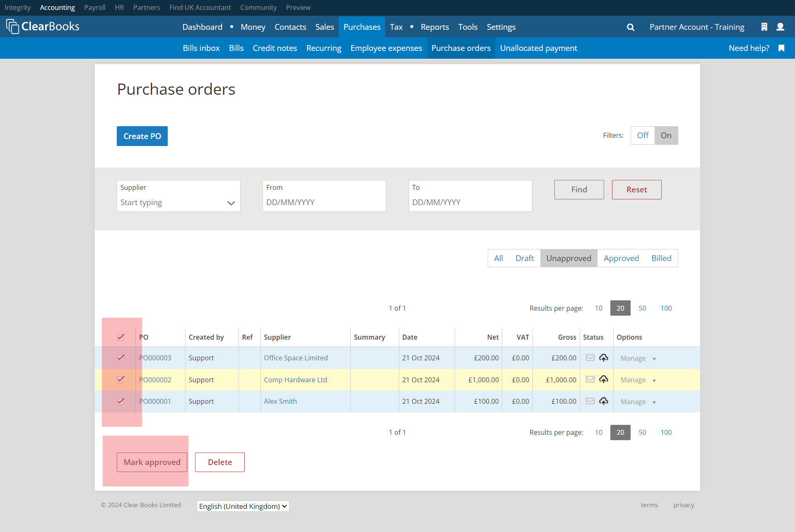Click the search magnifier icon
This screenshot has width=795, height=532.
(631, 27)
